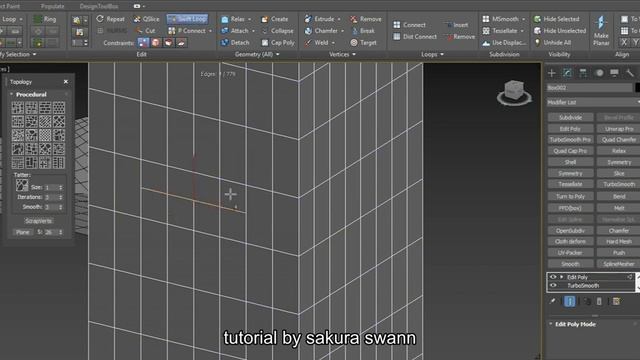This screenshot has height=360, width=640.
Task: Click the Use Displacement tool
Action: click(x=504, y=42)
